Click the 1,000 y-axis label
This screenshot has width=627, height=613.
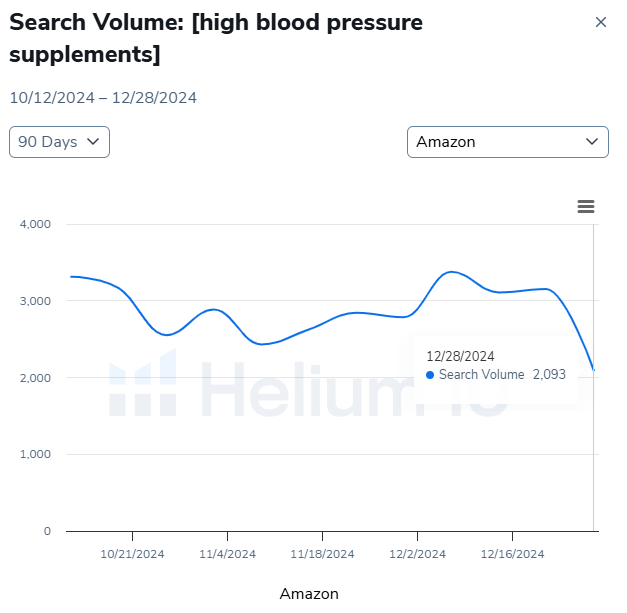(35, 454)
